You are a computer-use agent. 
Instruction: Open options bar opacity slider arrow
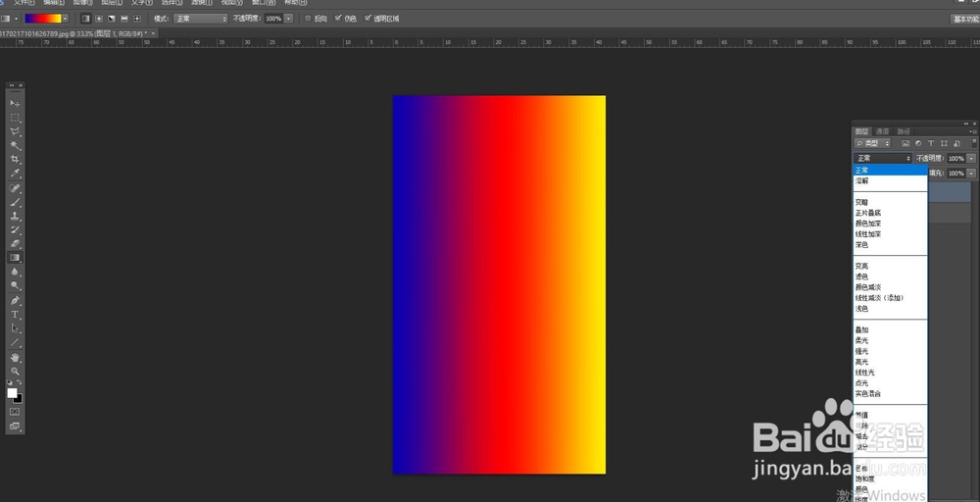(x=288, y=19)
